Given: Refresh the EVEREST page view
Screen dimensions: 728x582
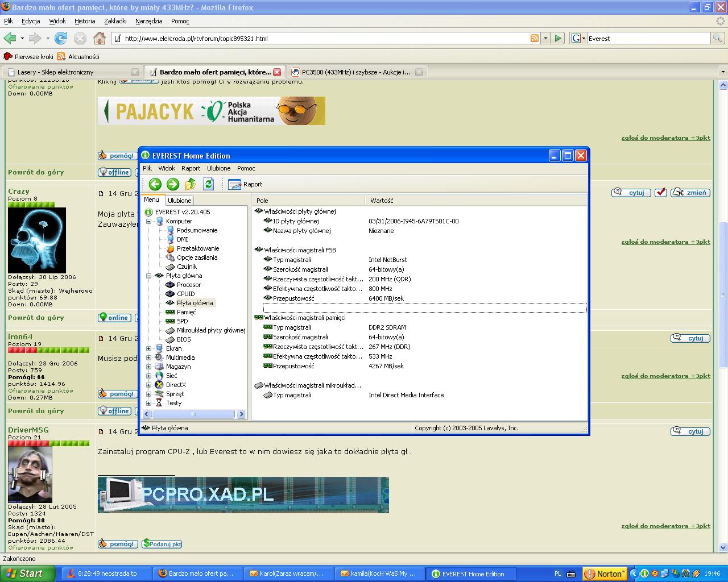Looking at the screenshot, I should click(x=209, y=184).
